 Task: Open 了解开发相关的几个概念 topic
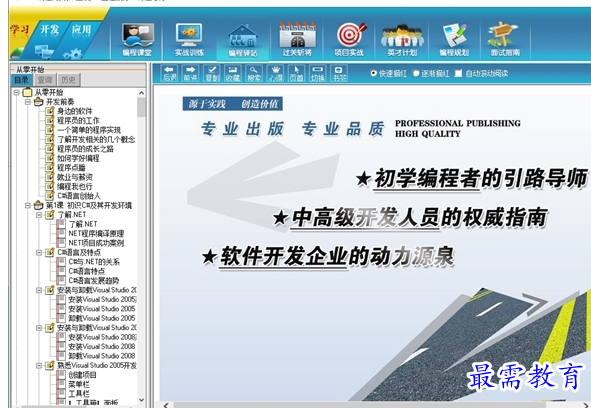tap(96, 139)
